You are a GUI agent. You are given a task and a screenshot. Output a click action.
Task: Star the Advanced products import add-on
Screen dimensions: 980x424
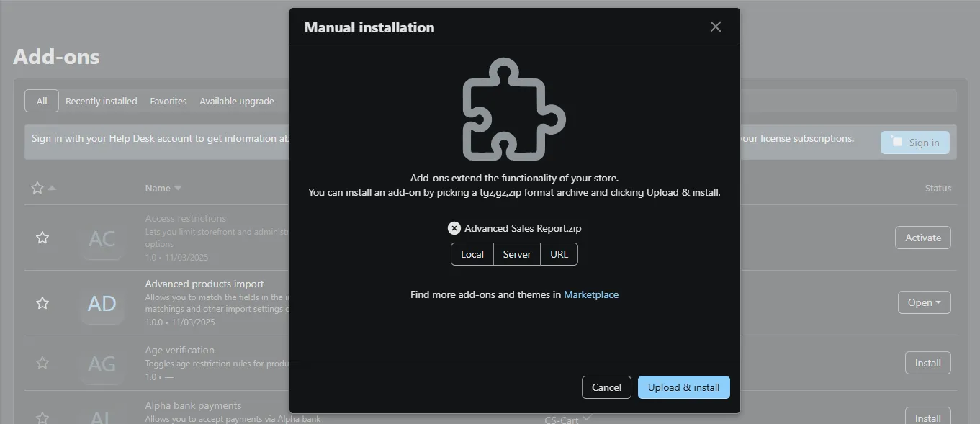[42, 303]
